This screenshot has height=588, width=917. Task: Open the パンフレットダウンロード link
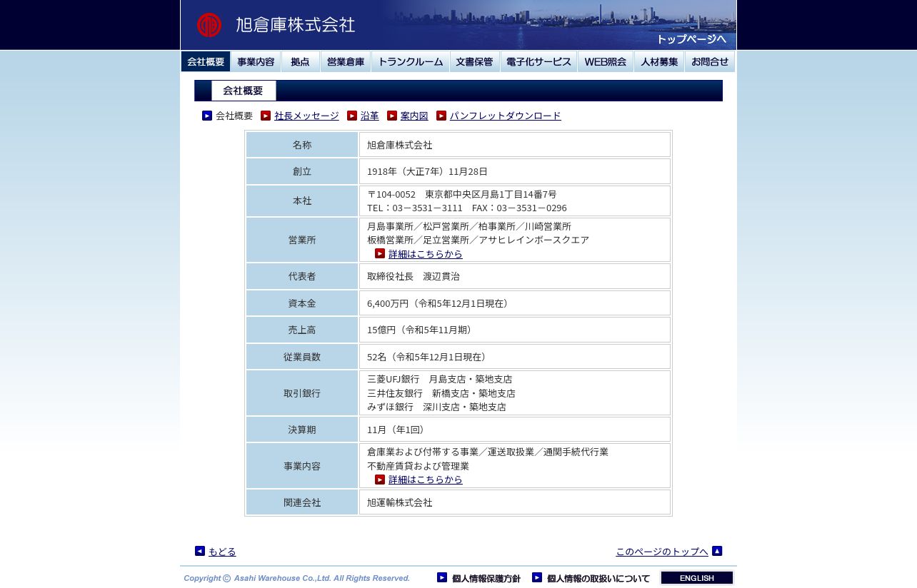506,116
